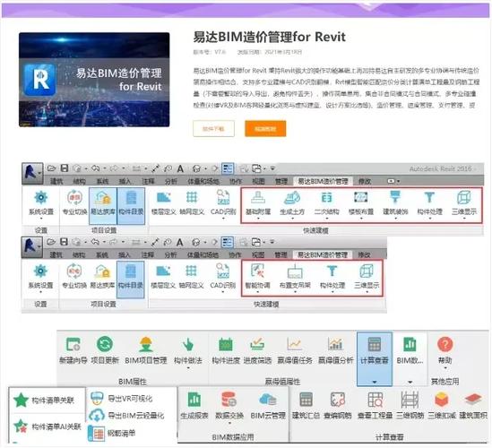
Task: Click the white 软件下载 button
Action: click(213, 129)
